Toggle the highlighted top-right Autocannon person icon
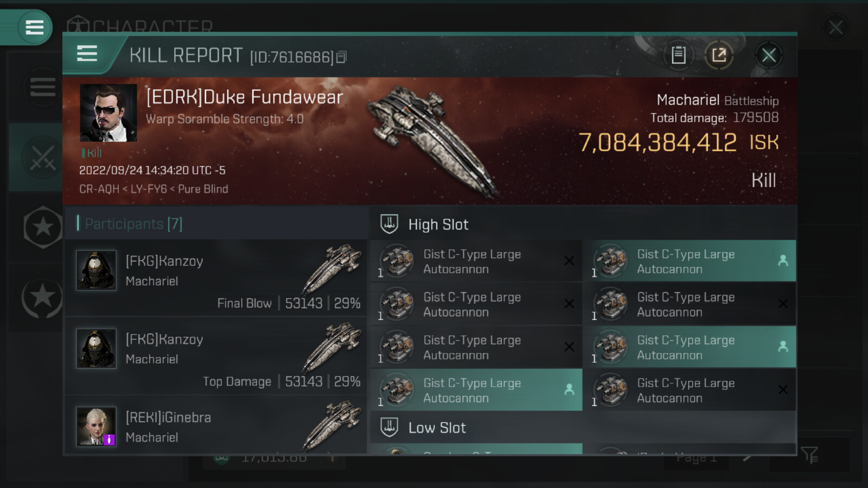868x488 pixels. pos(783,261)
